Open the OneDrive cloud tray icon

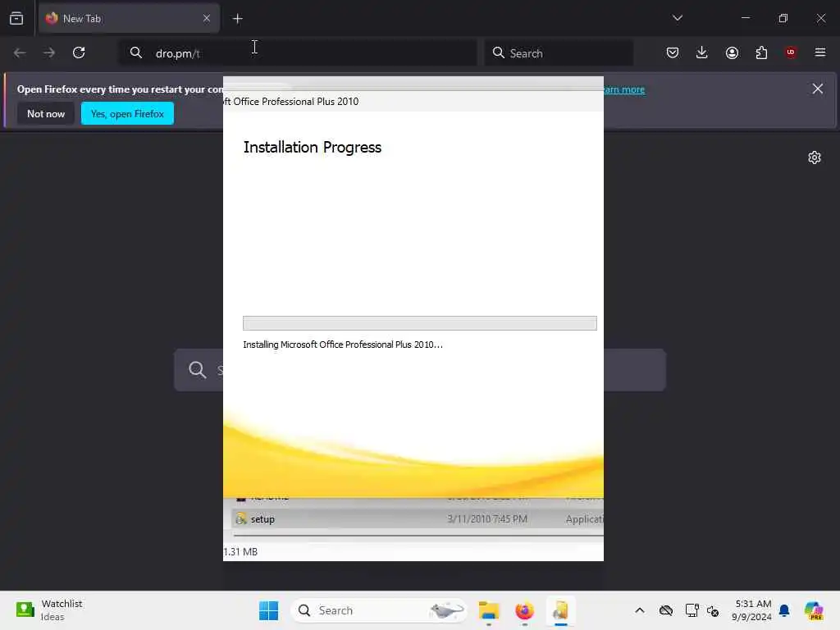[x=666, y=610]
